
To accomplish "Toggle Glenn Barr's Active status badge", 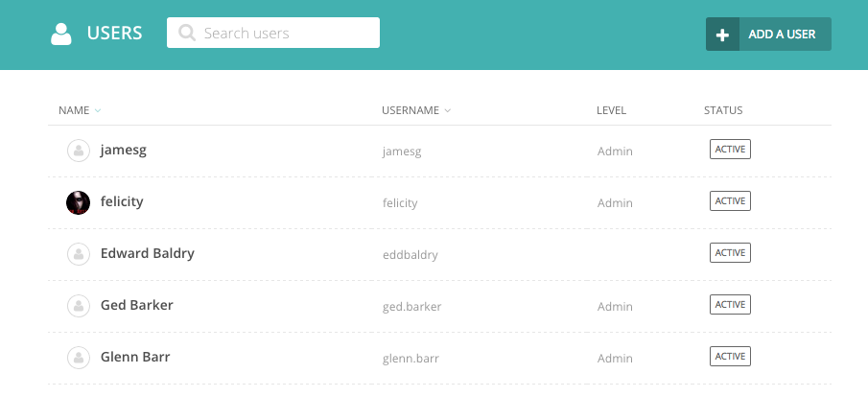I will pos(730,357).
